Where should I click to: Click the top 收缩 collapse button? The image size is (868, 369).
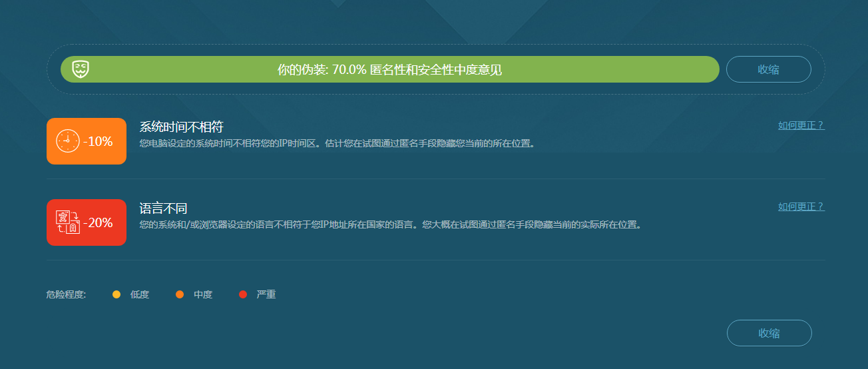(x=768, y=69)
